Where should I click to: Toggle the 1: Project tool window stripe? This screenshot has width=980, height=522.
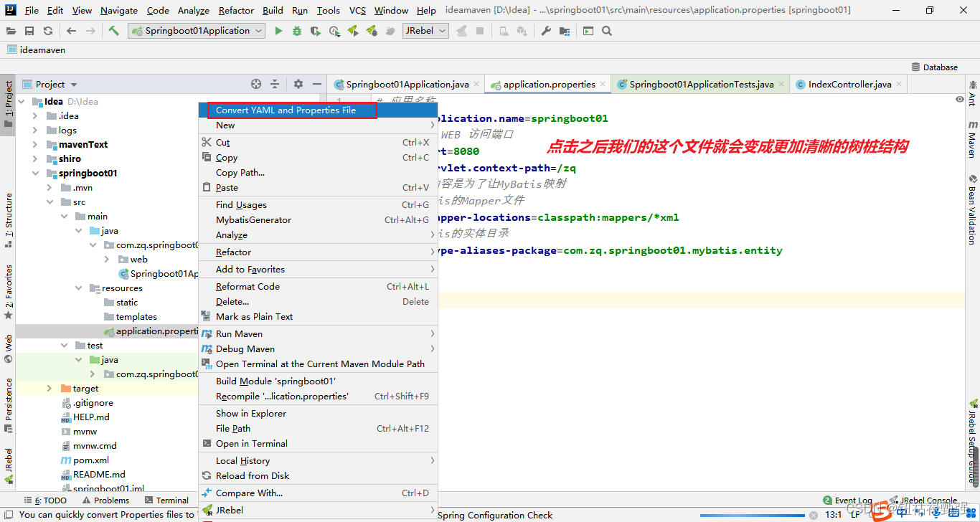(8, 104)
